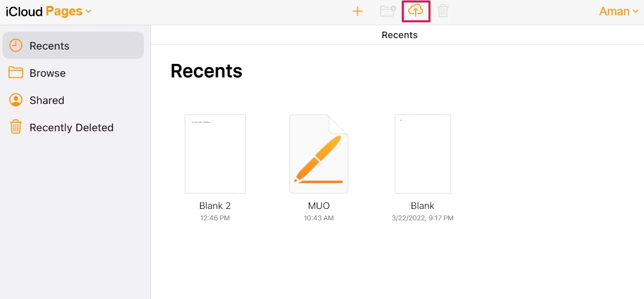Click the Recently Deleted trash icon
644x299 pixels.
[16, 127]
